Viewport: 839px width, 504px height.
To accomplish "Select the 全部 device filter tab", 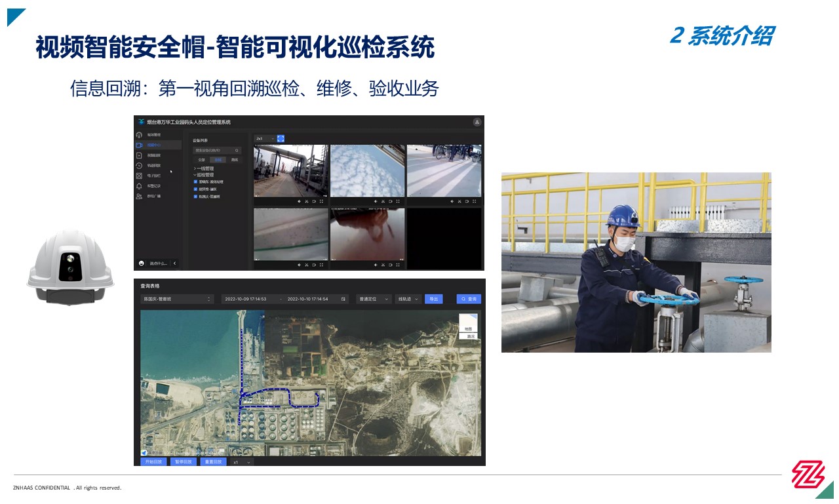I will [202, 160].
